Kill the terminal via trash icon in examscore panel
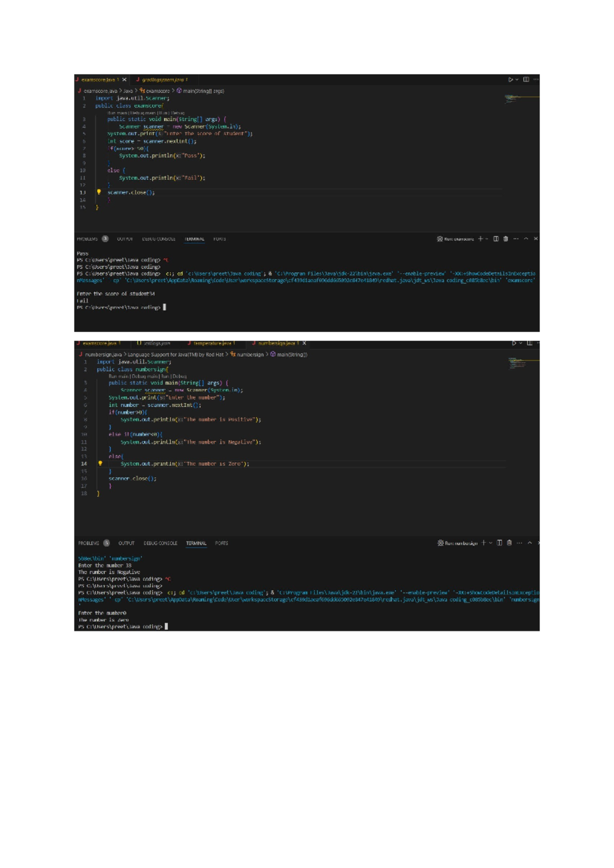614x868 pixels. click(506, 239)
